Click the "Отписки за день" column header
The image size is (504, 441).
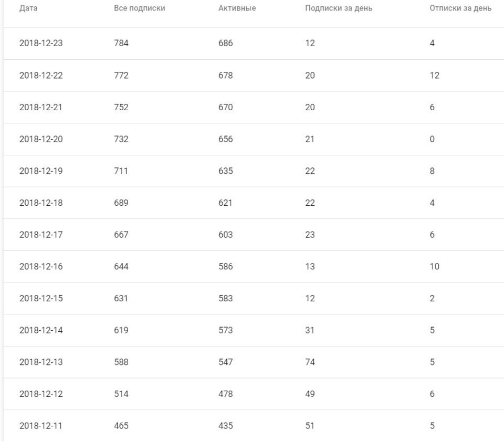point(460,9)
